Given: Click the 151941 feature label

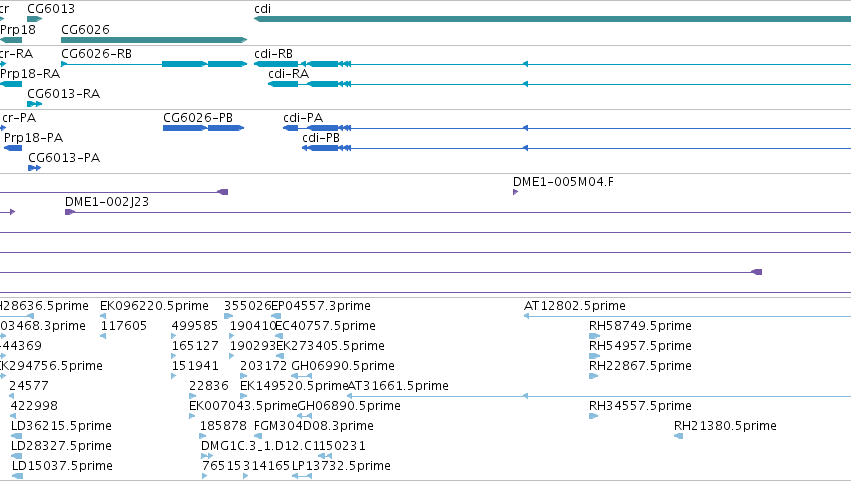Looking at the screenshot, I should pyautogui.click(x=195, y=366).
